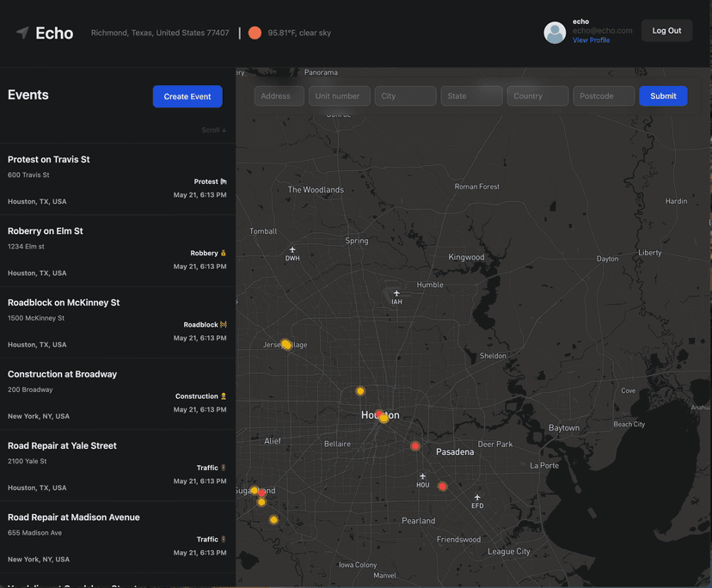Click the DWH airport icon on map
The width and height of the screenshot is (712, 588).
point(292,250)
